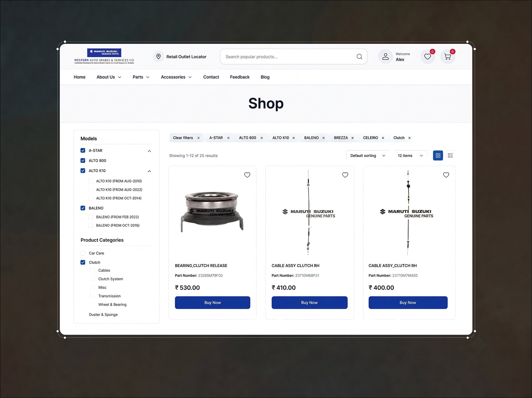
Task: Buy Now the Bearing Clutch Release
Action: coord(213,303)
